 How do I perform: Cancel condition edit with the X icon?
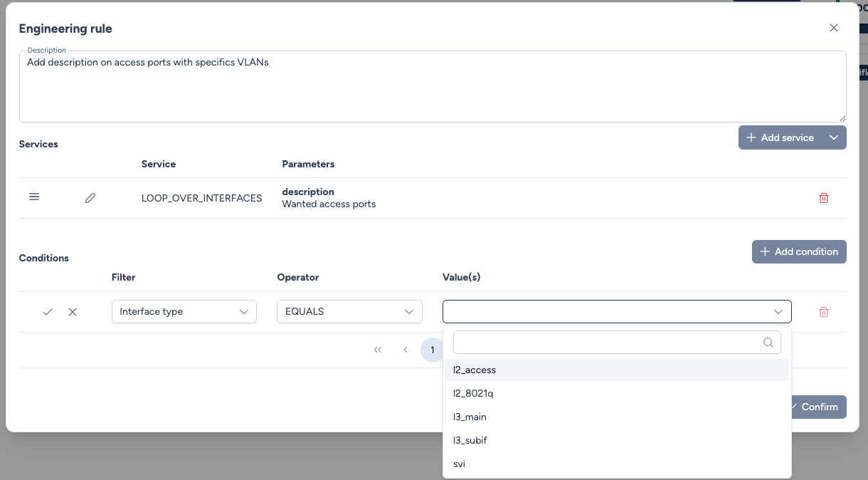click(x=73, y=312)
